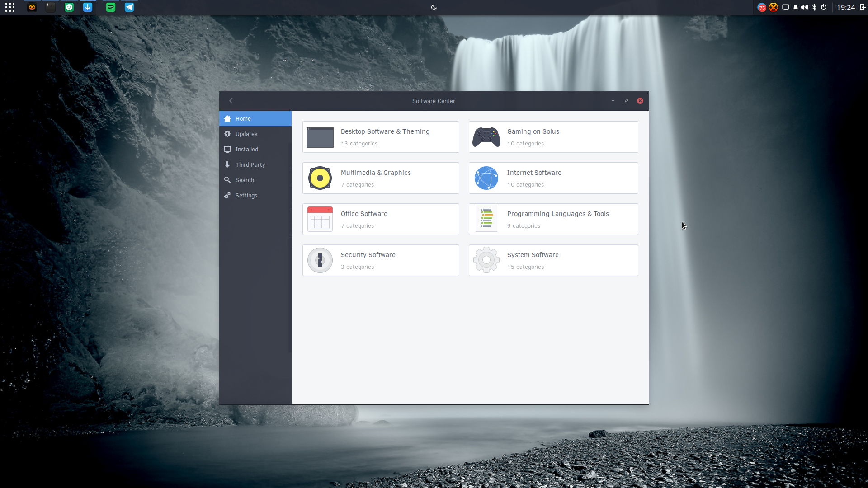This screenshot has width=868, height=488.
Task: Toggle night light moon icon
Action: tap(434, 7)
